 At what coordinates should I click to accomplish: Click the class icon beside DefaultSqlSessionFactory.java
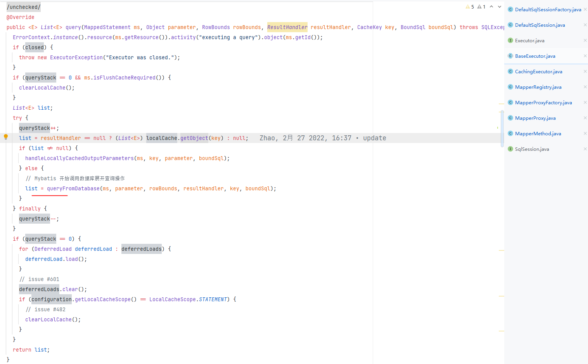[510, 9]
